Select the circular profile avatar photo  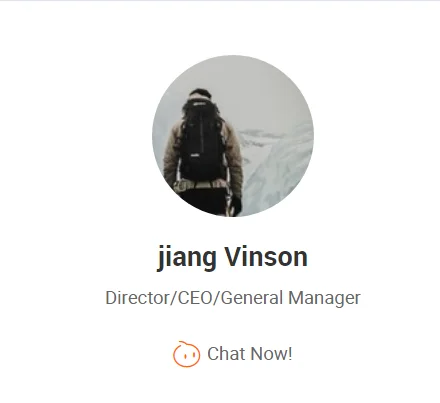click(233, 136)
